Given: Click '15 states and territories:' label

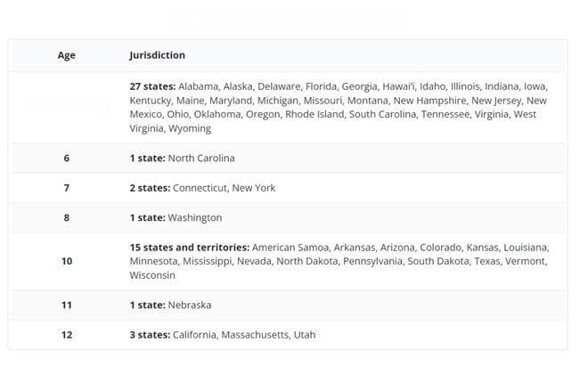Looking at the screenshot, I should coord(190,248).
